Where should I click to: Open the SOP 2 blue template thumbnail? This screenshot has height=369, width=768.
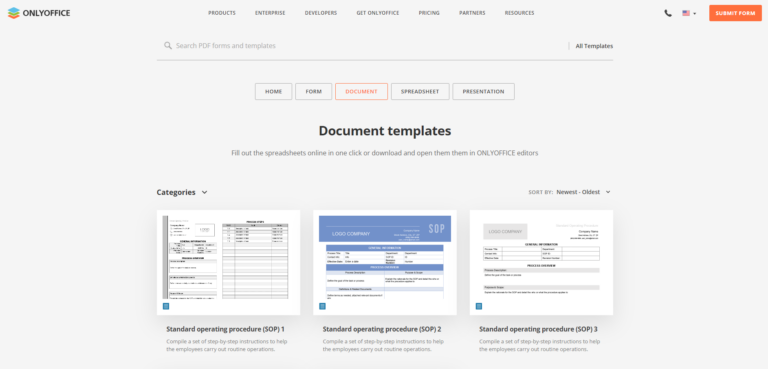(x=384, y=262)
